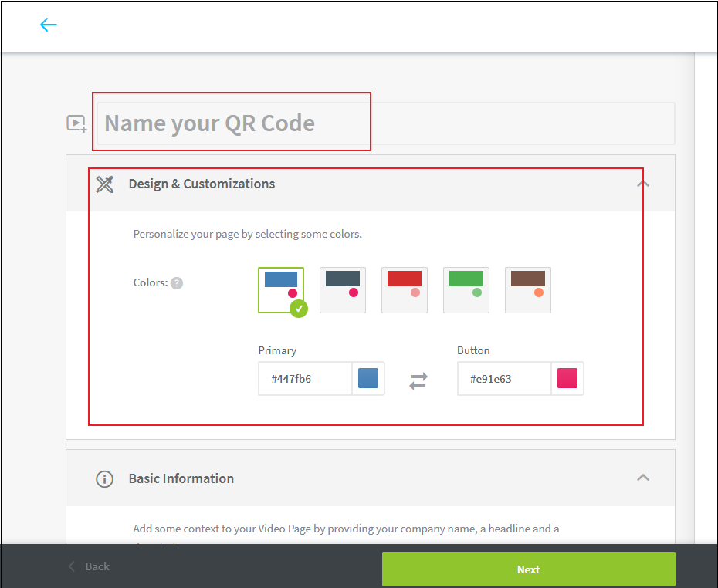Select the brown color theme

[x=527, y=289]
